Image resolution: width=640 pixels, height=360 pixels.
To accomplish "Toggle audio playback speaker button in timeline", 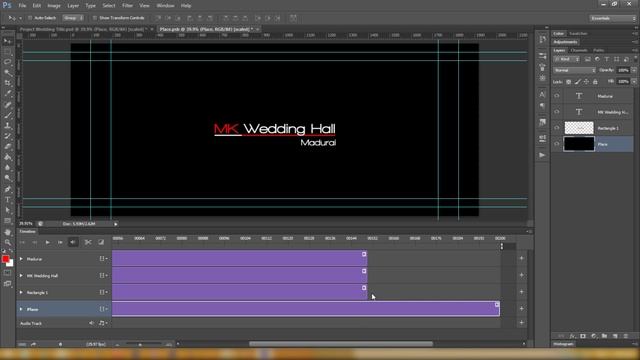I will [73, 242].
